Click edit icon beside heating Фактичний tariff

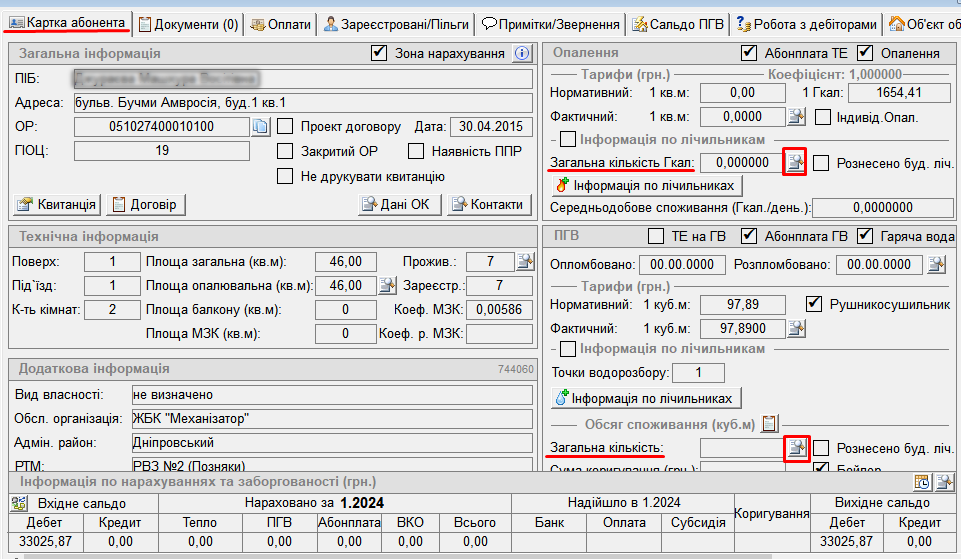point(795,118)
